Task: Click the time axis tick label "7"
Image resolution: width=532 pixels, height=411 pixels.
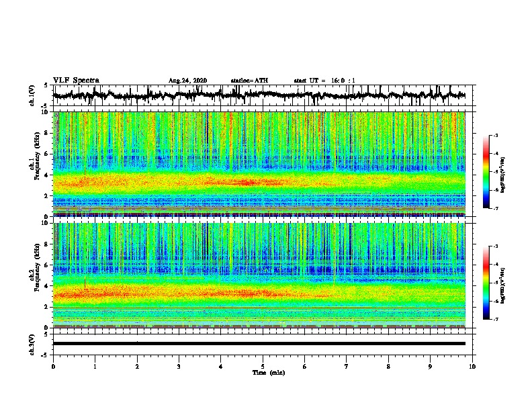Action: pyautogui.click(x=347, y=367)
